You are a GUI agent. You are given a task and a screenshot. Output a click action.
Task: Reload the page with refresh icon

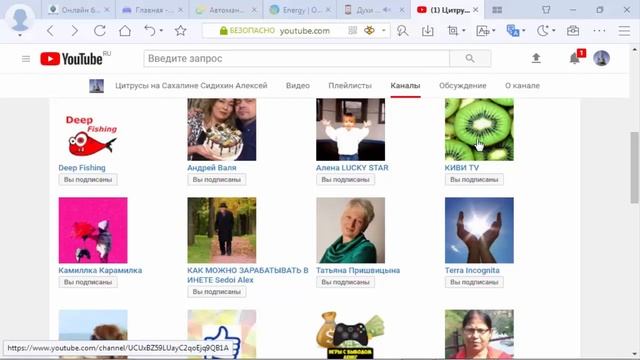tap(100, 31)
